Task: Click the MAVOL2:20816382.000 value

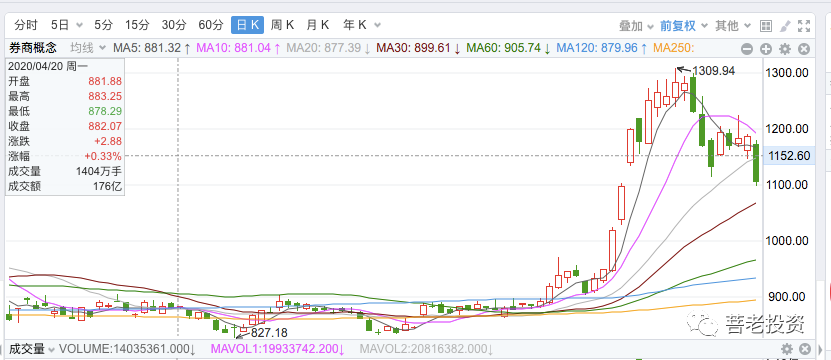Action: click(427, 349)
